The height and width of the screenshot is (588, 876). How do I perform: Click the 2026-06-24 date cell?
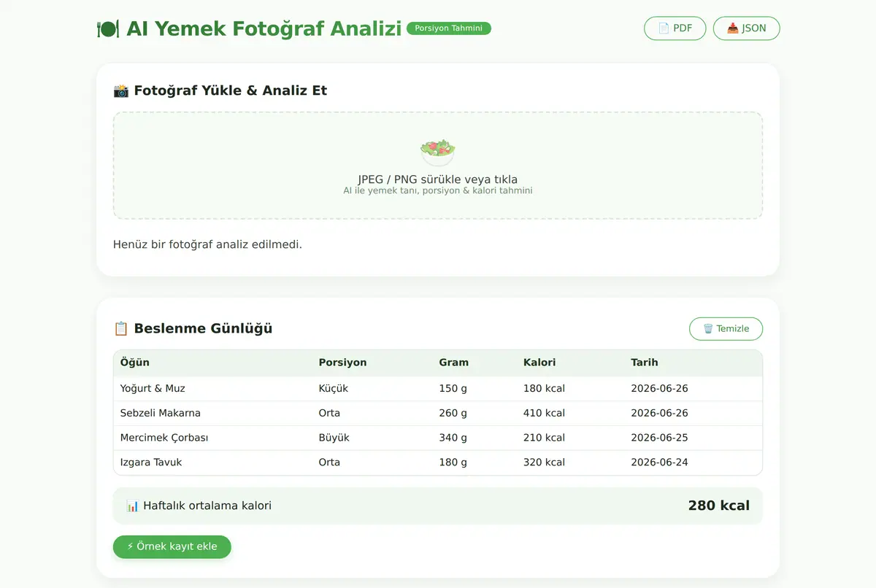tap(660, 463)
